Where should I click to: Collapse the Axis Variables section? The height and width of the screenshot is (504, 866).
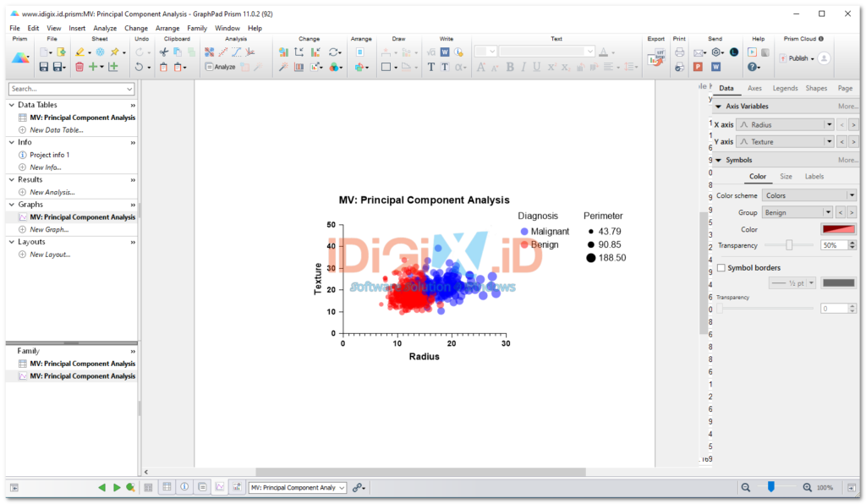coord(719,107)
